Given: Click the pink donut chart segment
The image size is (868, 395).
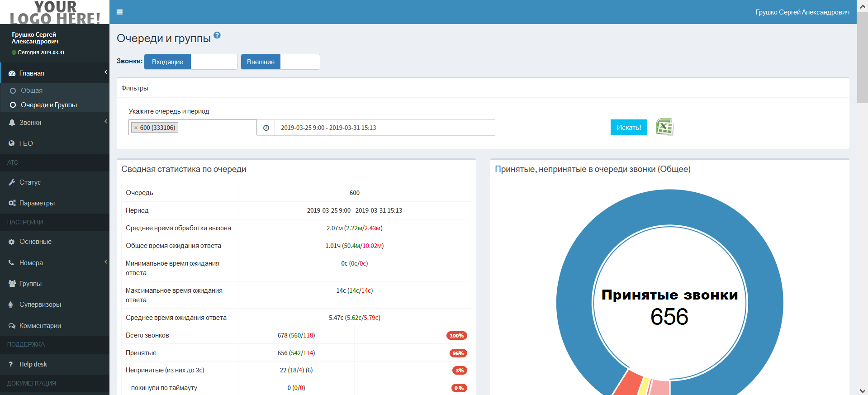Looking at the screenshot, I should click(660, 388).
